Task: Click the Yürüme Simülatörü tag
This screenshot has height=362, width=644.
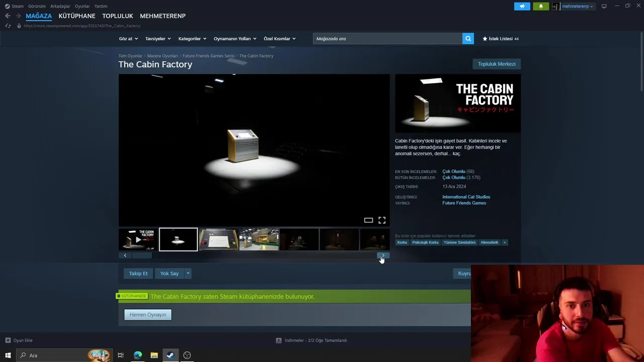Action: (459, 242)
